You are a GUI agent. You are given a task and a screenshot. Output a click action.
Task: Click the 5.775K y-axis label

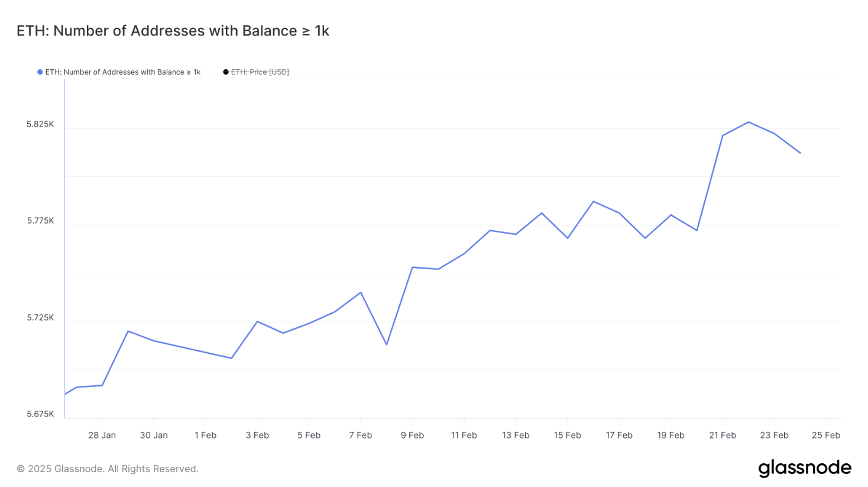pyautogui.click(x=40, y=221)
